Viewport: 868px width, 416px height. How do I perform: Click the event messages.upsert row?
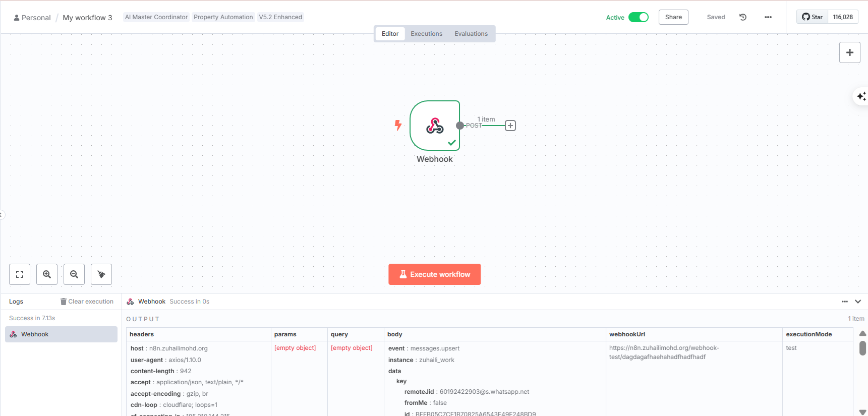pyautogui.click(x=424, y=348)
